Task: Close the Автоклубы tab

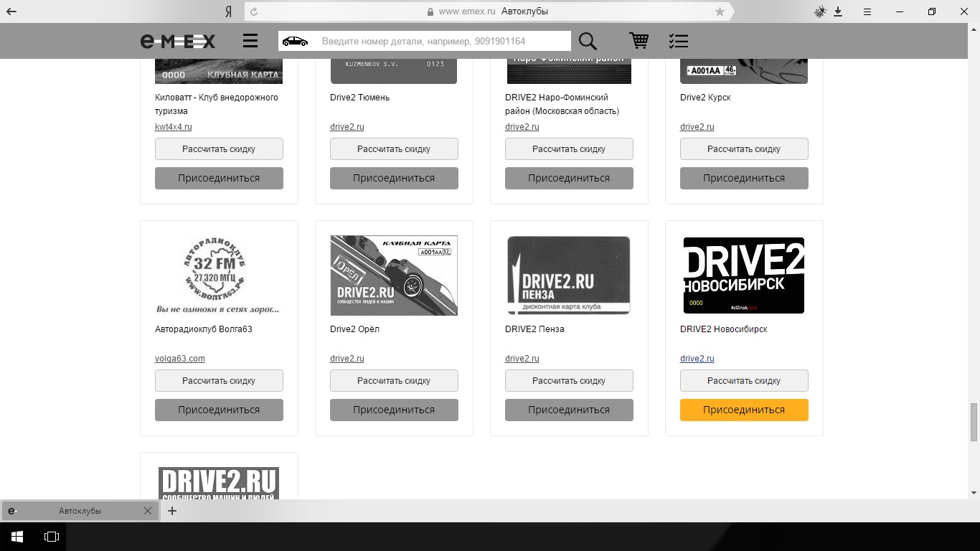Action: point(147,511)
